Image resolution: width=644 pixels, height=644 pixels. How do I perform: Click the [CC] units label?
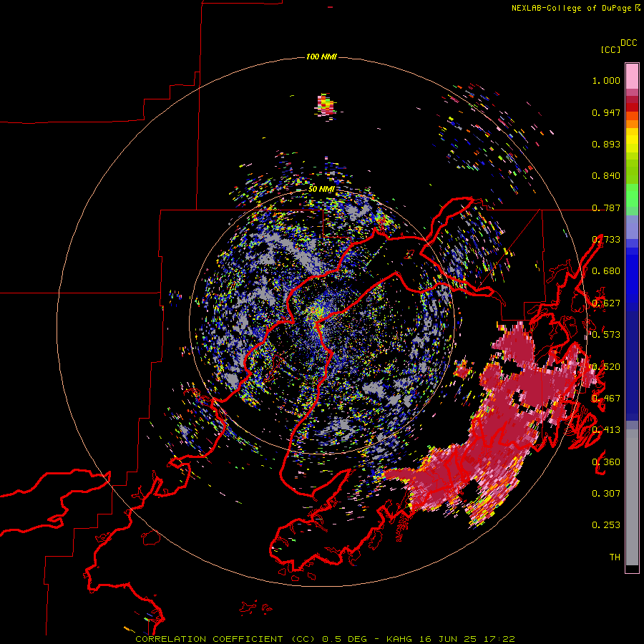point(611,49)
